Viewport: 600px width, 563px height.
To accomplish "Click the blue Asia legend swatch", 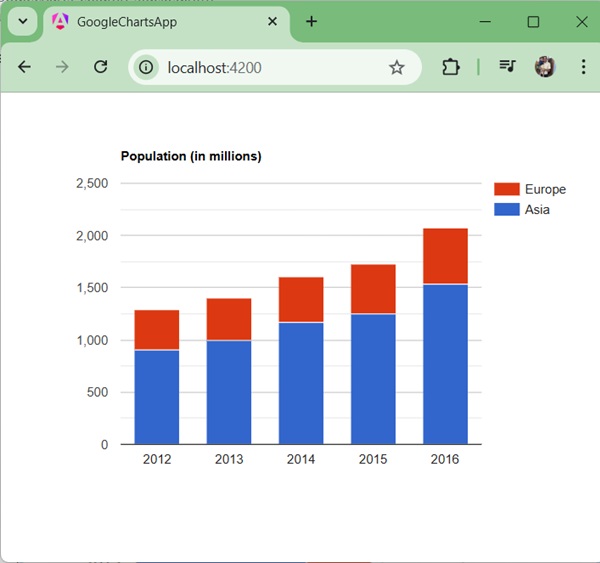I will coord(506,210).
